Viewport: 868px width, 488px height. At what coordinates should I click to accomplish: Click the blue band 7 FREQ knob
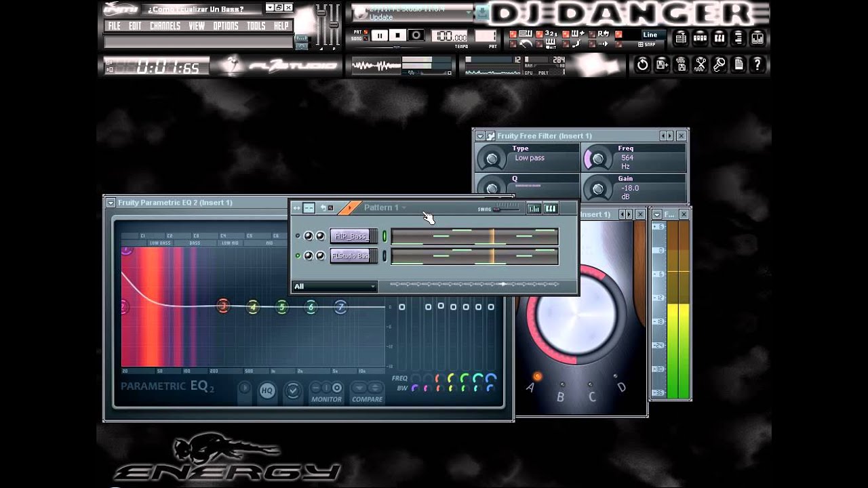[491, 378]
